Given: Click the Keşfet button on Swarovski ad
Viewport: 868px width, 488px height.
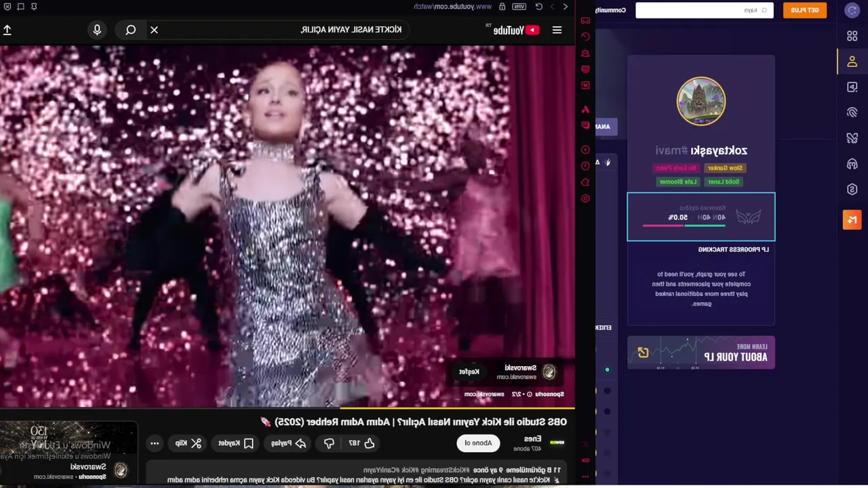Looking at the screenshot, I should [469, 371].
